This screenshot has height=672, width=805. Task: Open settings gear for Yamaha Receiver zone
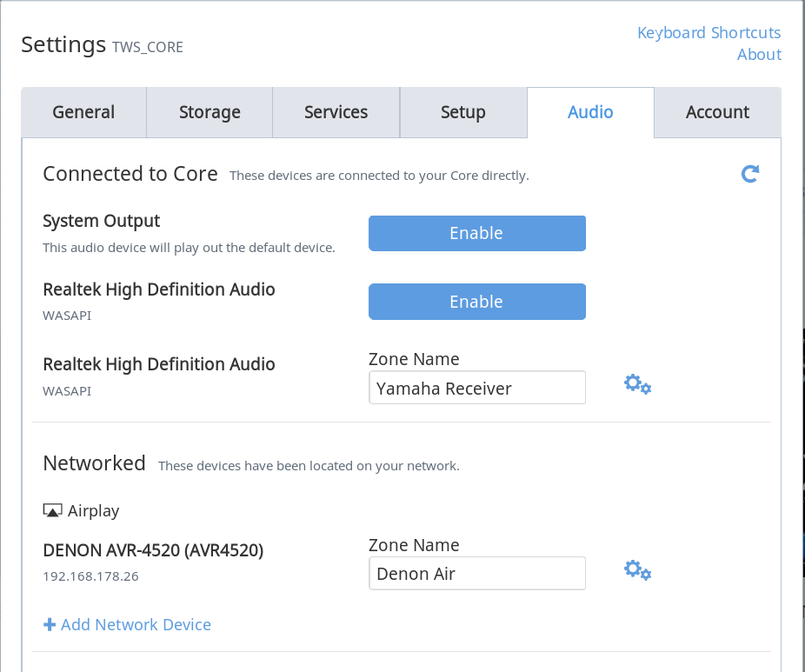[637, 384]
